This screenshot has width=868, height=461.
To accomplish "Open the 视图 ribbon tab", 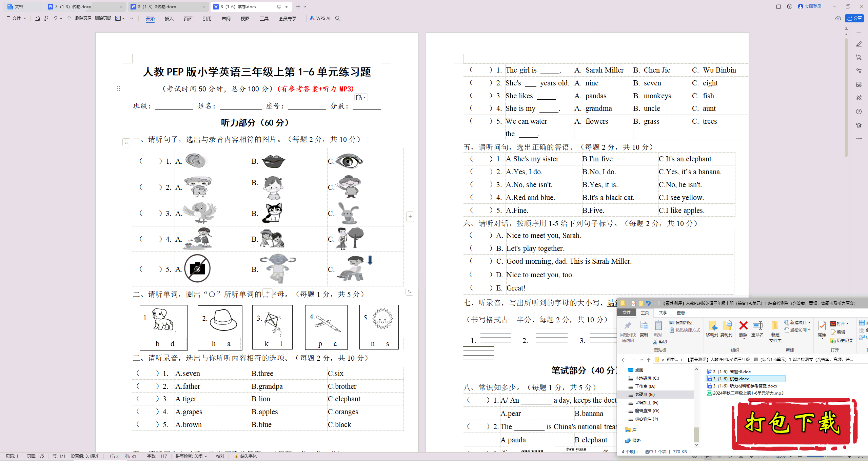I will point(245,18).
